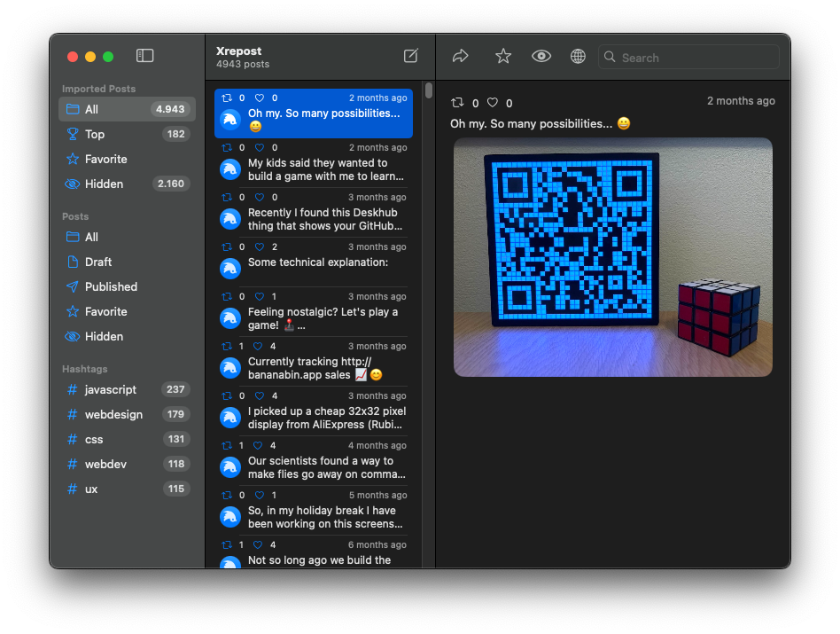Click the compose new post icon
The height and width of the screenshot is (634, 840).
(x=410, y=56)
